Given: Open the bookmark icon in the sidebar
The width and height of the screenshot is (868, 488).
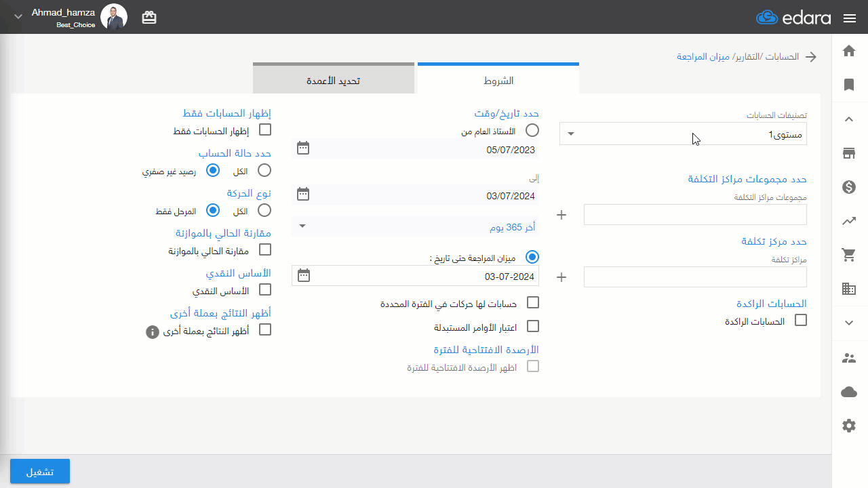Looking at the screenshot, I should [x=848, y=85].
